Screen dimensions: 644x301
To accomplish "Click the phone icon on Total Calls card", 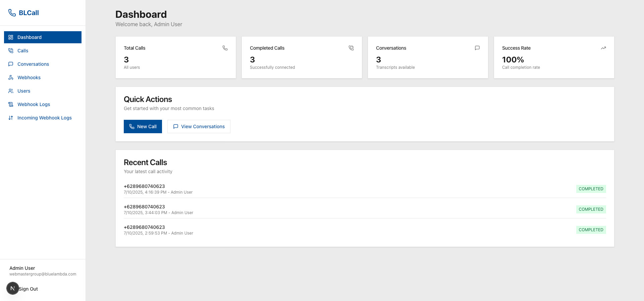I will coord(225,48).
